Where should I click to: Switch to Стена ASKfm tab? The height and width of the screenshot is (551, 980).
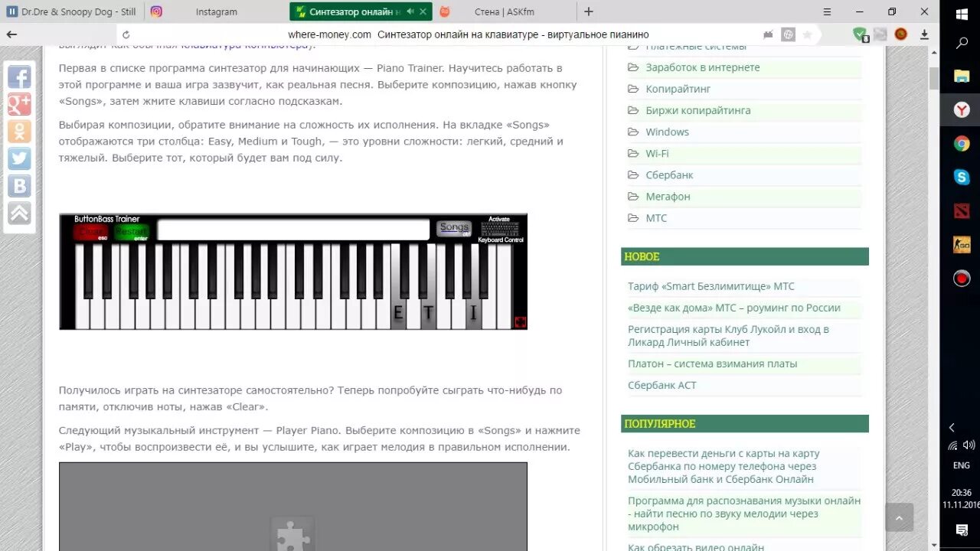click(505, 11)
